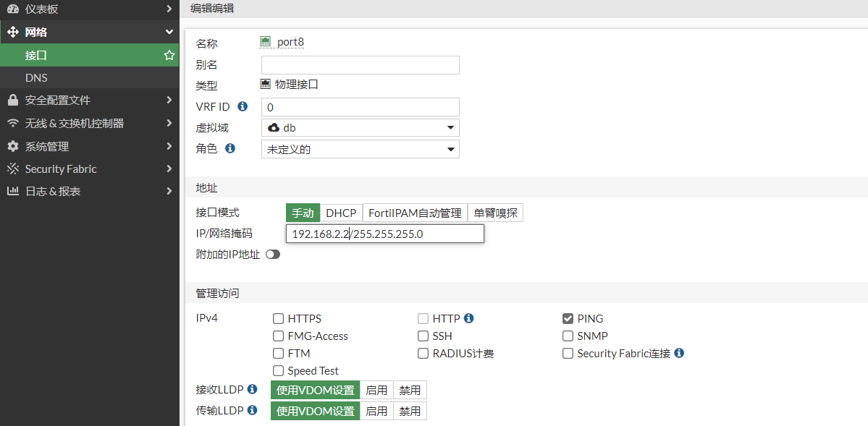Click the info icon next to 角色
Viewport: 868px width, 426px height.
coord(230,148)
